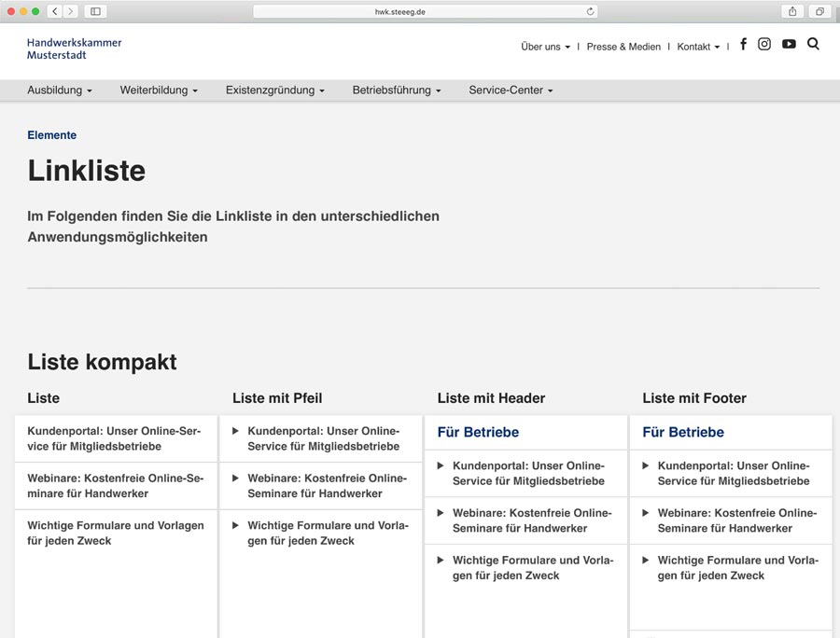The width and height of the screenshot is (840, 638).
Task: Open the Betriebsführung navigation menu
Action: pos(396,90)
